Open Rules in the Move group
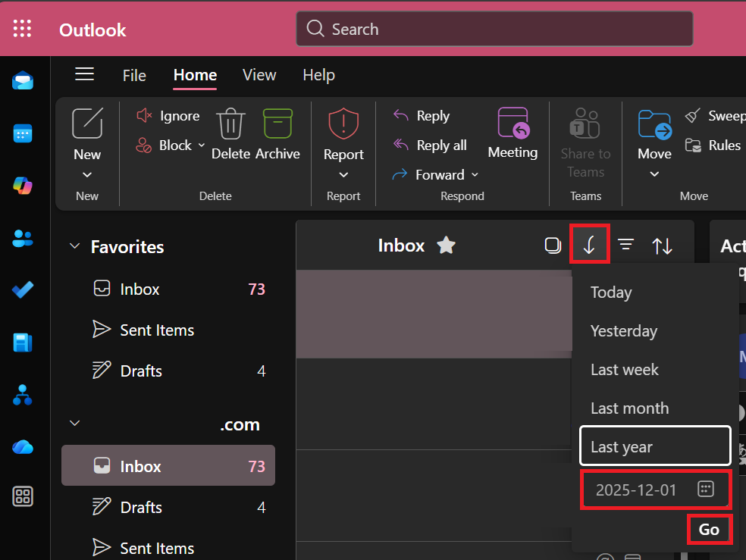This screenshot has height=560, width=746. (713, 145)
